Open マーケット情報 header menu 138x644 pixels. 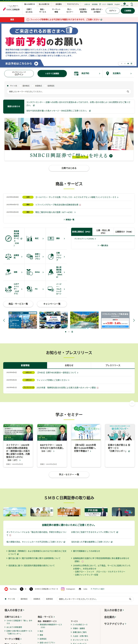tap(56, 11)
